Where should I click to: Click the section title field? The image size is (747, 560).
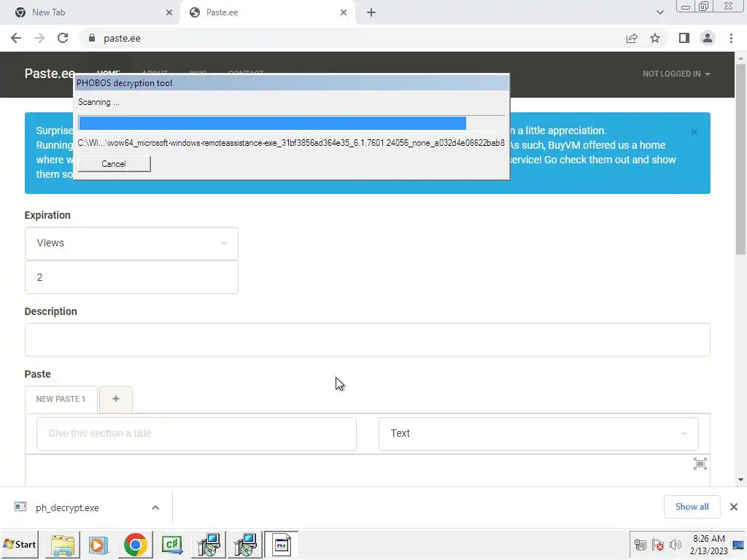196,434
